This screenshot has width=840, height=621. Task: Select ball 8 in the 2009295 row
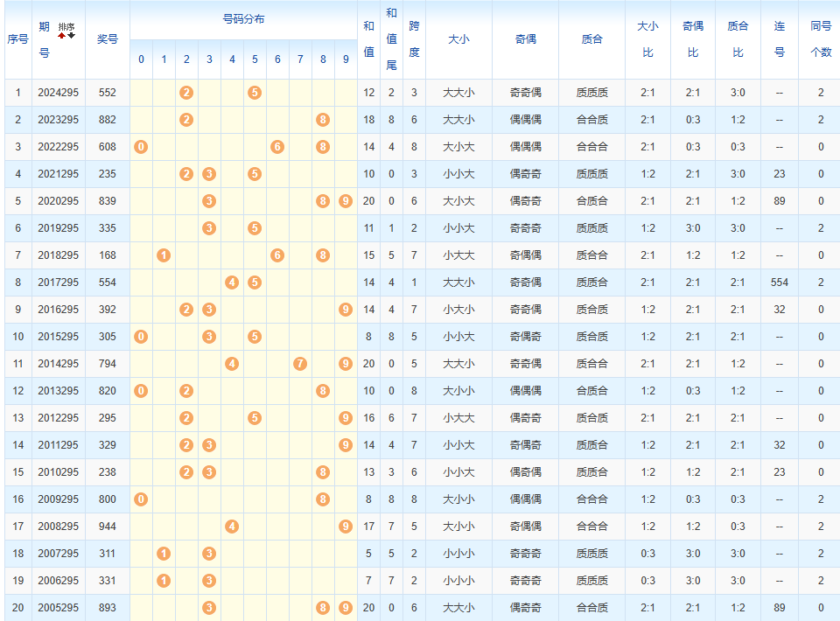pyautogui.click(x=323, y=499)
